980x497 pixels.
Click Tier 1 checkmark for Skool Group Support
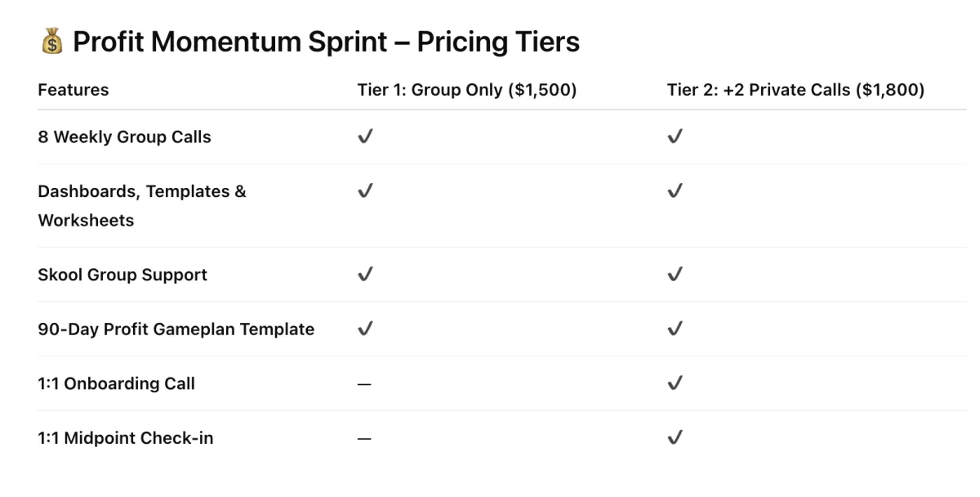coord(365,274)
